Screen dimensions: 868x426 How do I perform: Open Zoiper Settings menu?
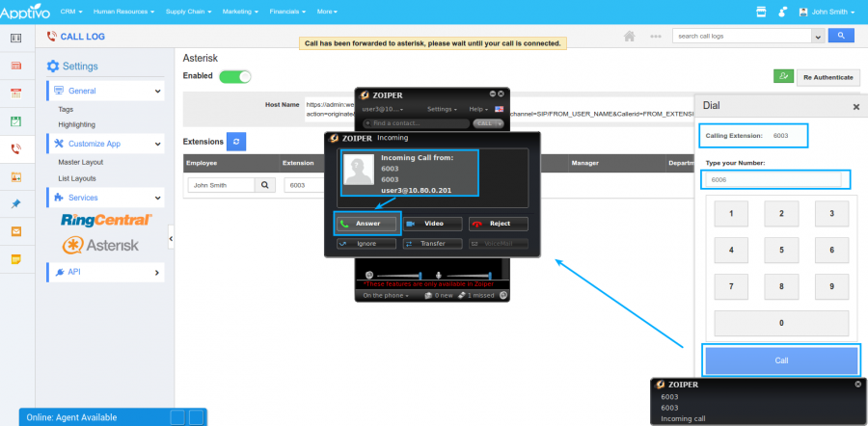[442, 109]
